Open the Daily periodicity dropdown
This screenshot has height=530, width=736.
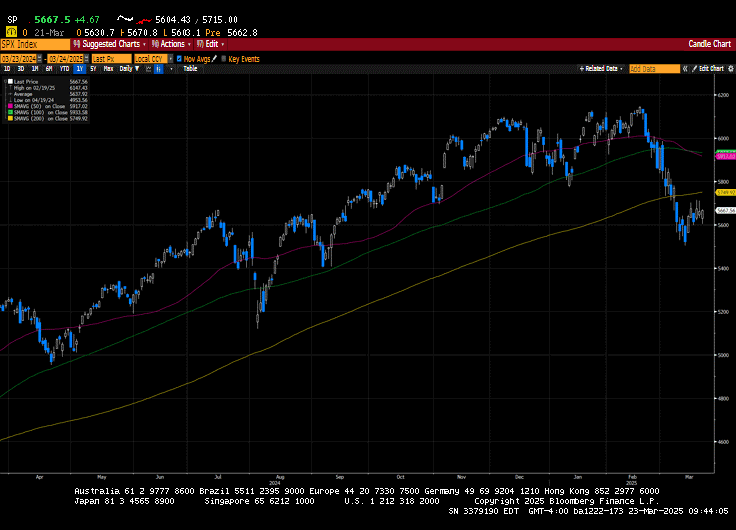tap(127, 68)
